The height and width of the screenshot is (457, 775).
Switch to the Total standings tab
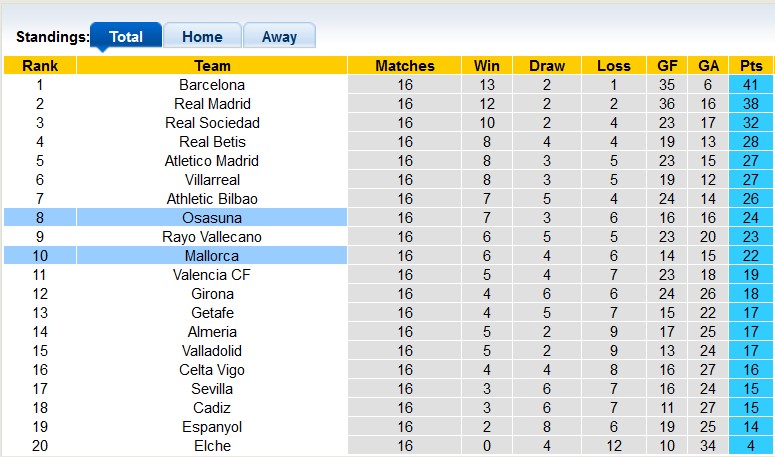point(126,37)
